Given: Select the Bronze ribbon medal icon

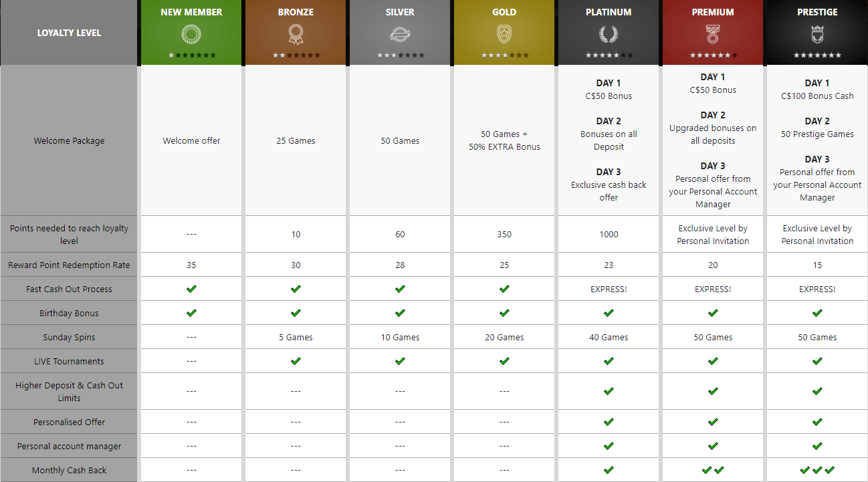Looking at the screenshot, I should [x=296, y=34].
